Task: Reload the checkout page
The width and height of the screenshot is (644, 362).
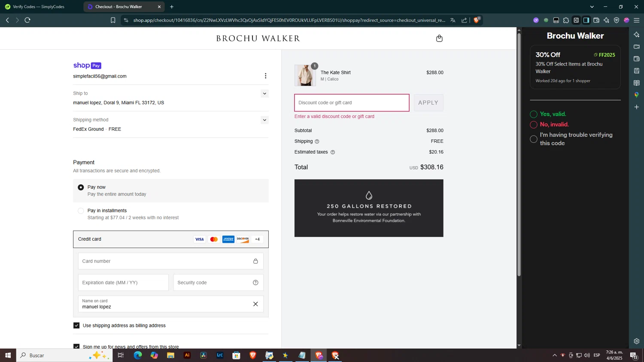Action: point(27,20)
